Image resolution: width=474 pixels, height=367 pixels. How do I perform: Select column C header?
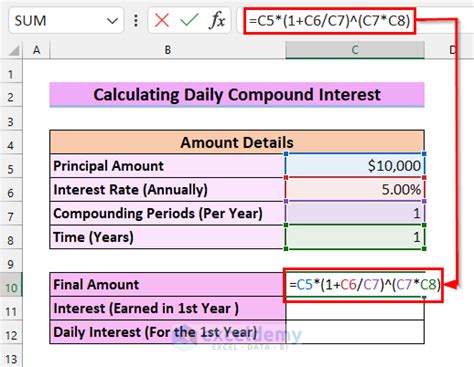(x=355, y=50)
